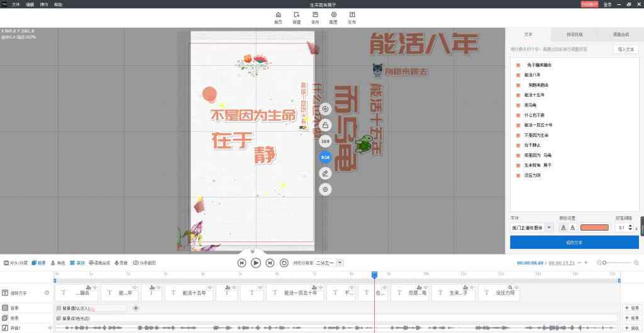Click the music note icon of 声音1

5,328
